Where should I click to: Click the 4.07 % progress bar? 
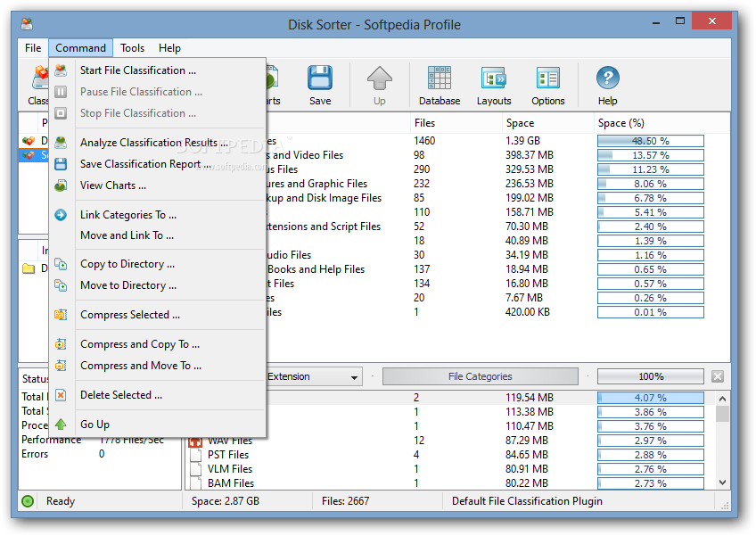coord(651,398)
